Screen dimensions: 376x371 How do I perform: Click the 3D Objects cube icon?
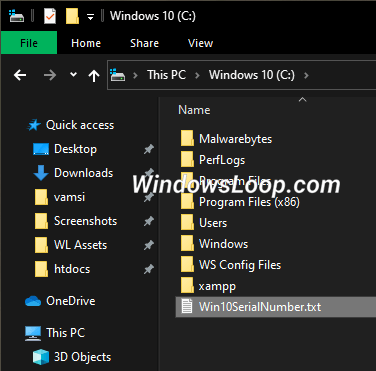41,357
